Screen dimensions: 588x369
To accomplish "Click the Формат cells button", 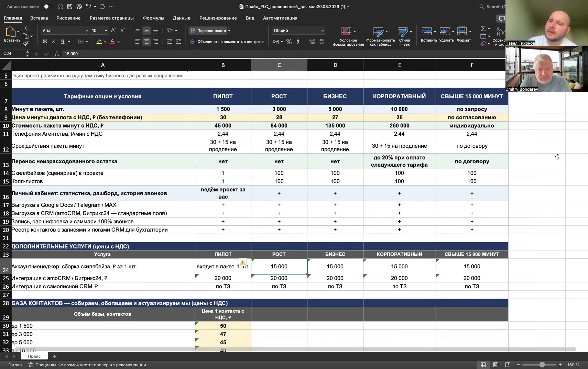I will [x=464, y=35].
